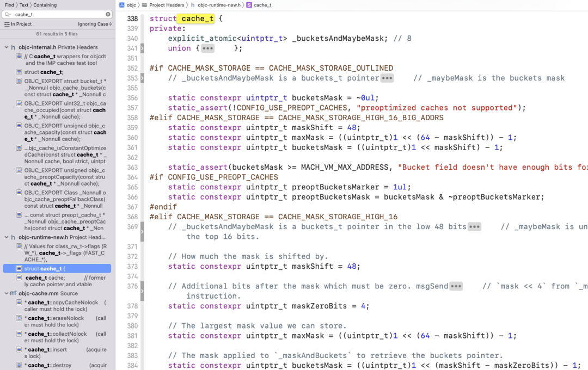Select result icon for 'struct cache_t;'
This screenshot has width=588, height=370.
tap(19, 72)
